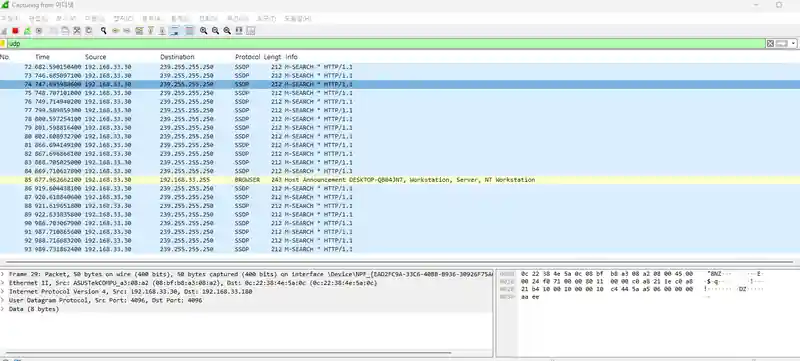
Task: Select packet 74, the highlighted SSDP row
Action: (400, 84)
